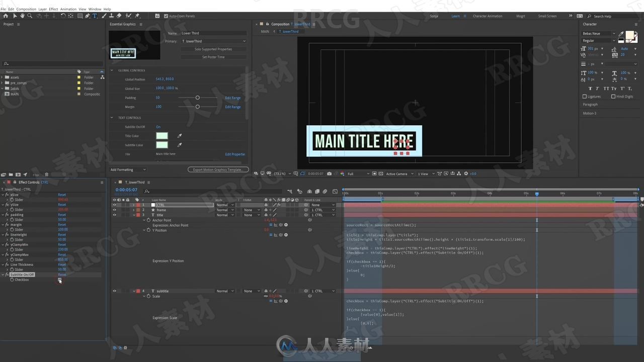
Task: Click the Subtitle Color eyedropper
Action: tap(180, 145)
